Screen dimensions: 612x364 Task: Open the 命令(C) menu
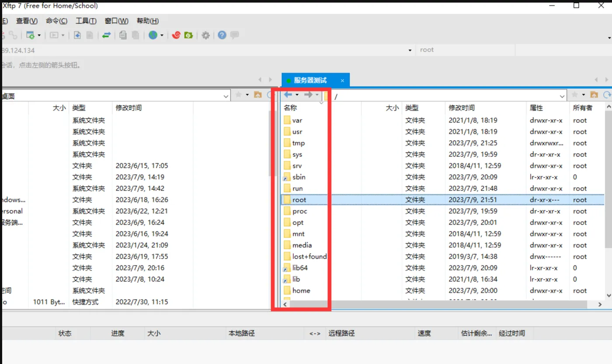pos(56,21)
